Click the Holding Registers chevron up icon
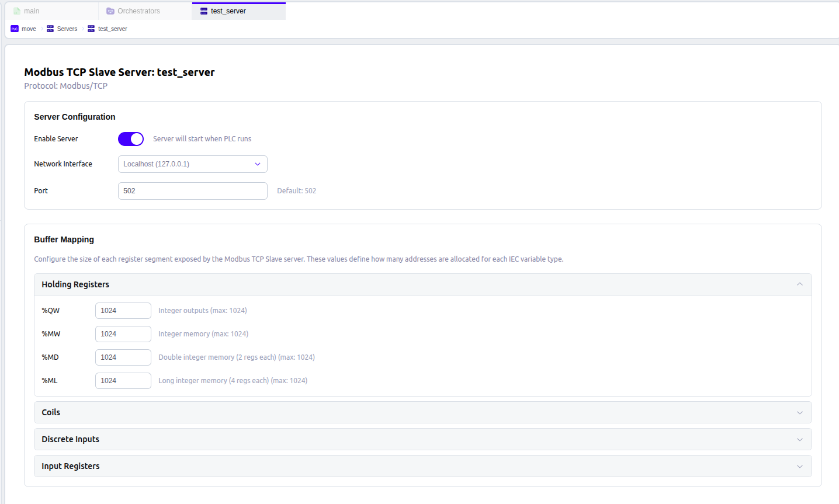 (800, 284)
